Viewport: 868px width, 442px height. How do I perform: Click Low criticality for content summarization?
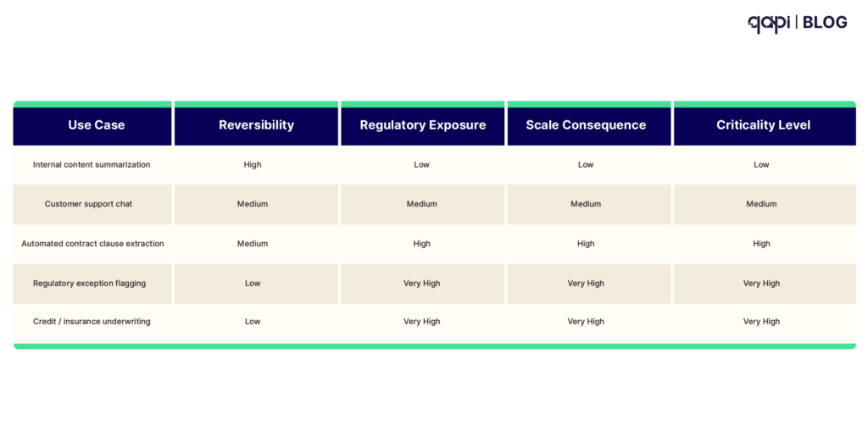(761, 164)
